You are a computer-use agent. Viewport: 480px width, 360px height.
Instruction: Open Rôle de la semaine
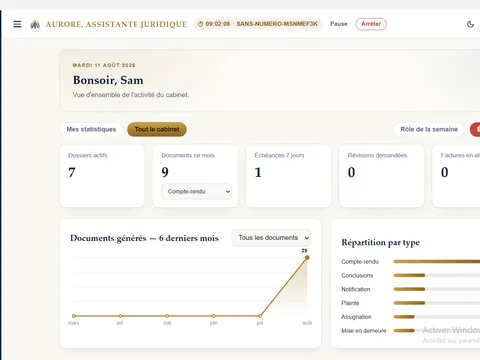(429, 129)
